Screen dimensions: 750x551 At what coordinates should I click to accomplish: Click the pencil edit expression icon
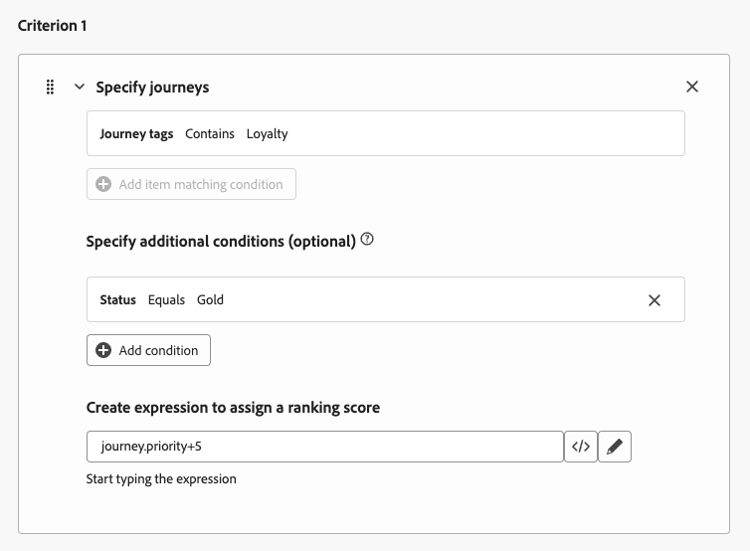[x=615, y=446]
